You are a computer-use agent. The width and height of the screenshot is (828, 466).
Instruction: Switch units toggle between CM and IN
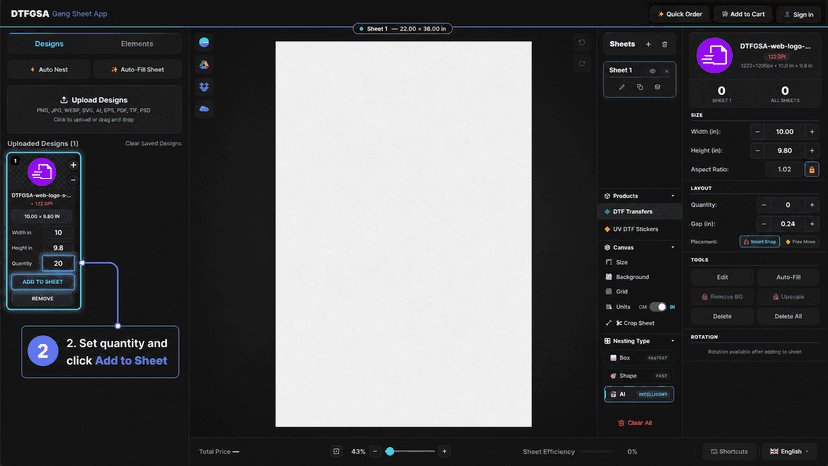[658, 307]
